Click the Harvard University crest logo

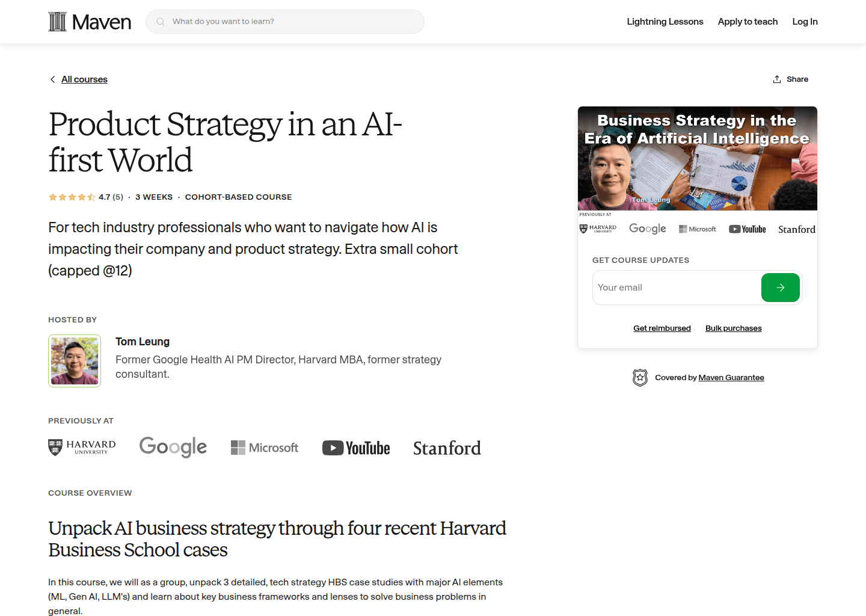(x=81, y=447)
